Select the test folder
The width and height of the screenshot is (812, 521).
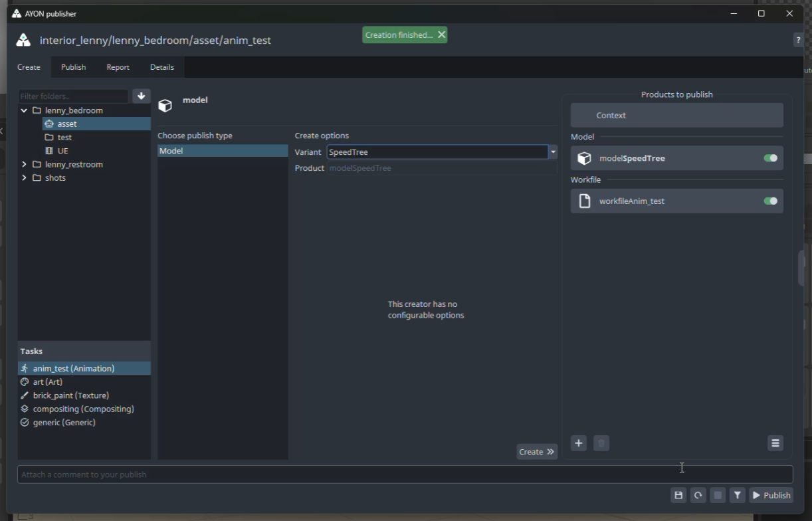click(x=96, y=138)
